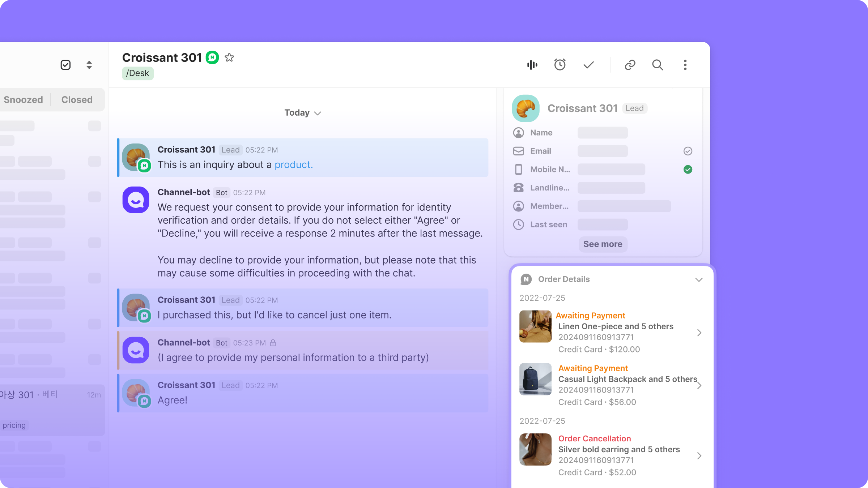The image size is (868, 488).
Task: Click the green Mobile verified checkmark
Action: [688, 170]
